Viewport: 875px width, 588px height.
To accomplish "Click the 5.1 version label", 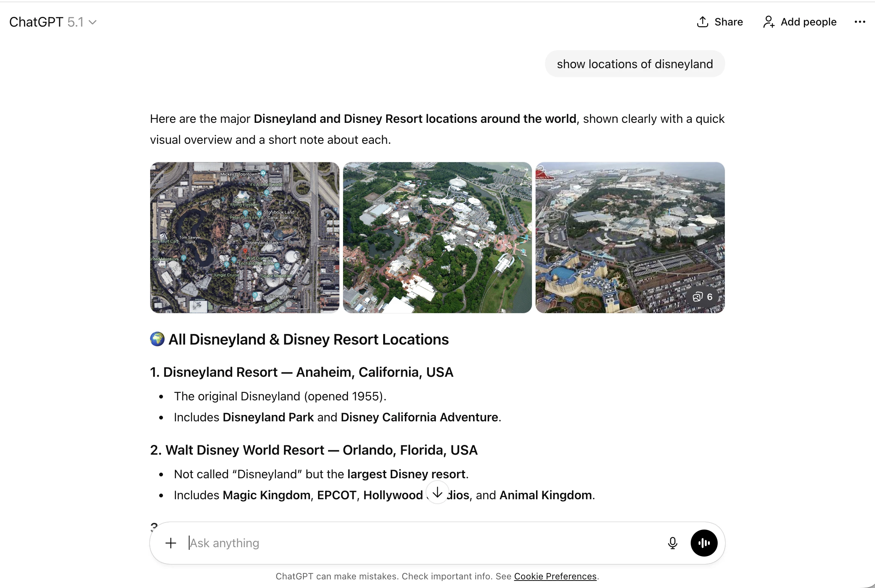I will click(x=75, y=22).
